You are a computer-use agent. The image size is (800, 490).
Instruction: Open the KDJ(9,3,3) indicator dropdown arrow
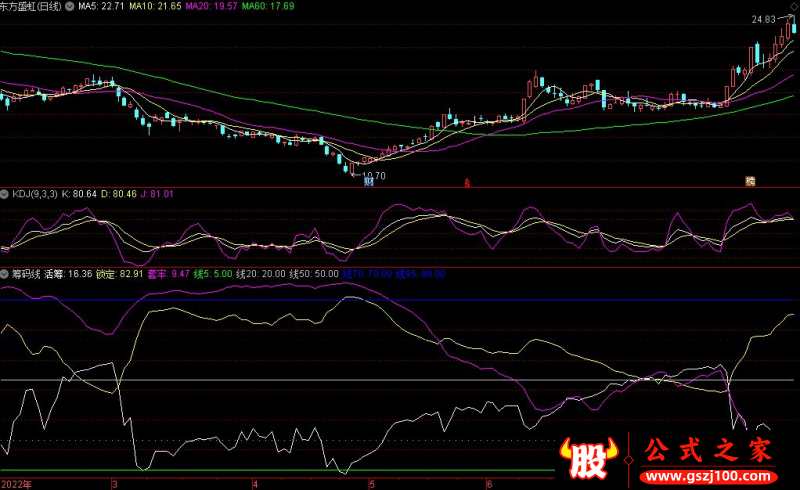coord(5,194)
